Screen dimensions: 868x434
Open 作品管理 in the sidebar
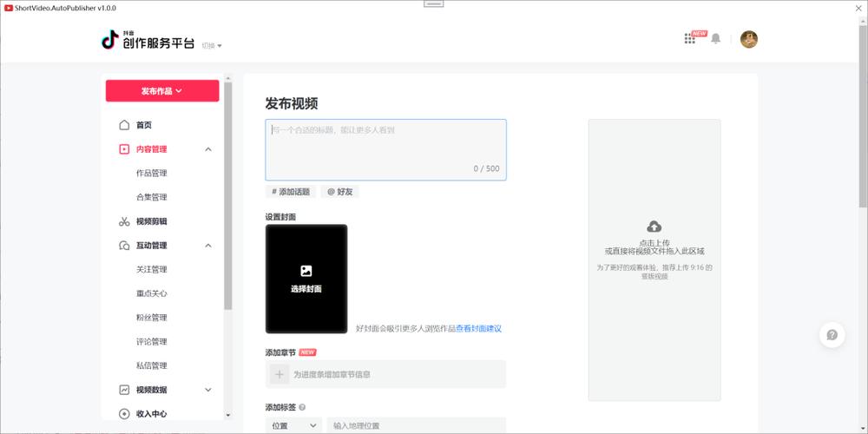click(x=152, y=174)
